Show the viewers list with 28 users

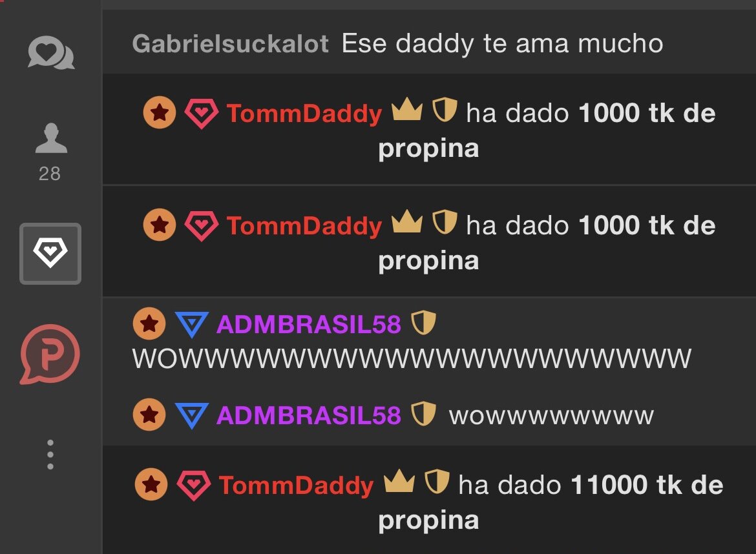point(50,152)
